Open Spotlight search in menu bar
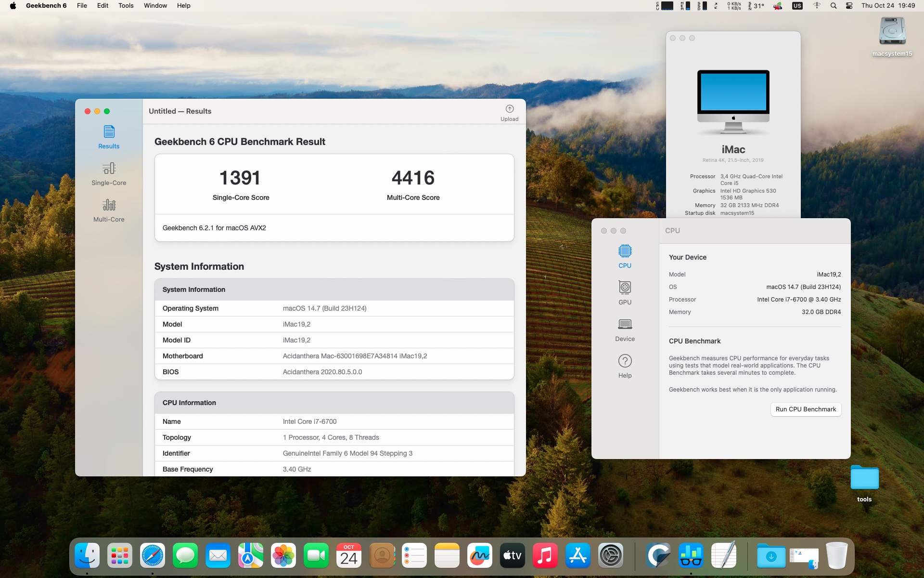Screen dimensions: 924x578 (x=834, y=6)
